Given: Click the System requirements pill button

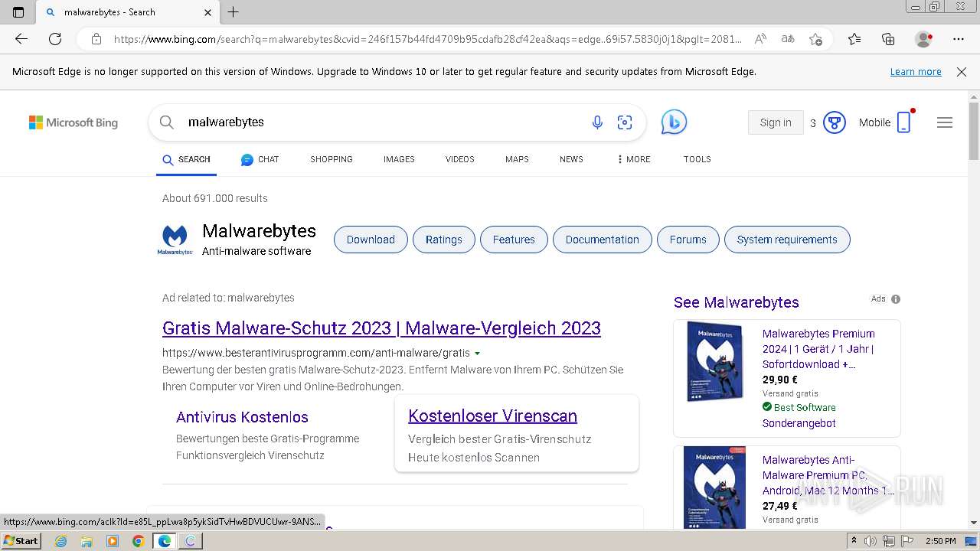Looking at the screenshot, I should coord(787,240).
